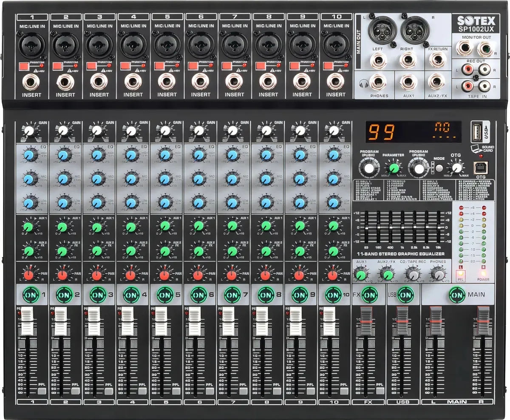Click the channel 8 PFL button
Screen dimensions: 510x420
click(277, 391)
